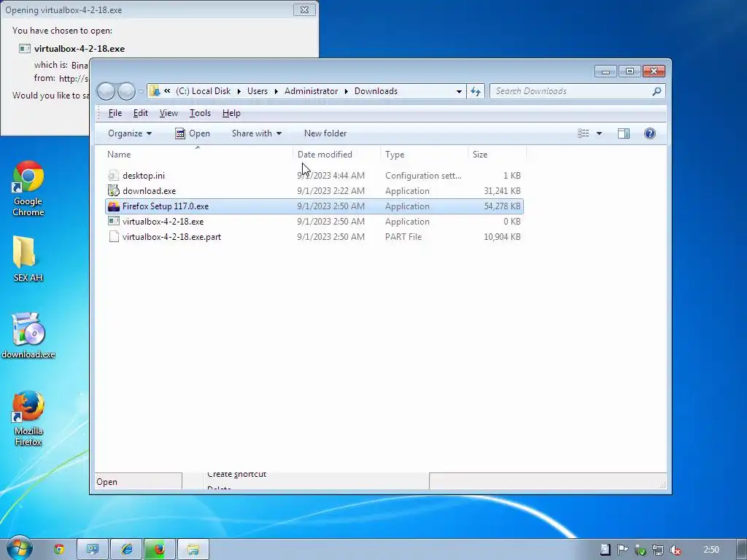Open Internet Explorer from the taskbar
Screen dimensions: 747x560
pos(126,549)
